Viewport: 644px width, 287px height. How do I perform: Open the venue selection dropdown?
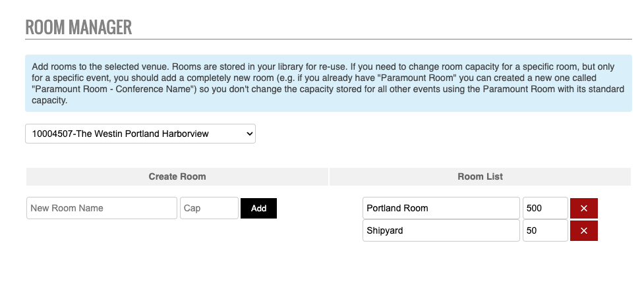tap(140, 134)
